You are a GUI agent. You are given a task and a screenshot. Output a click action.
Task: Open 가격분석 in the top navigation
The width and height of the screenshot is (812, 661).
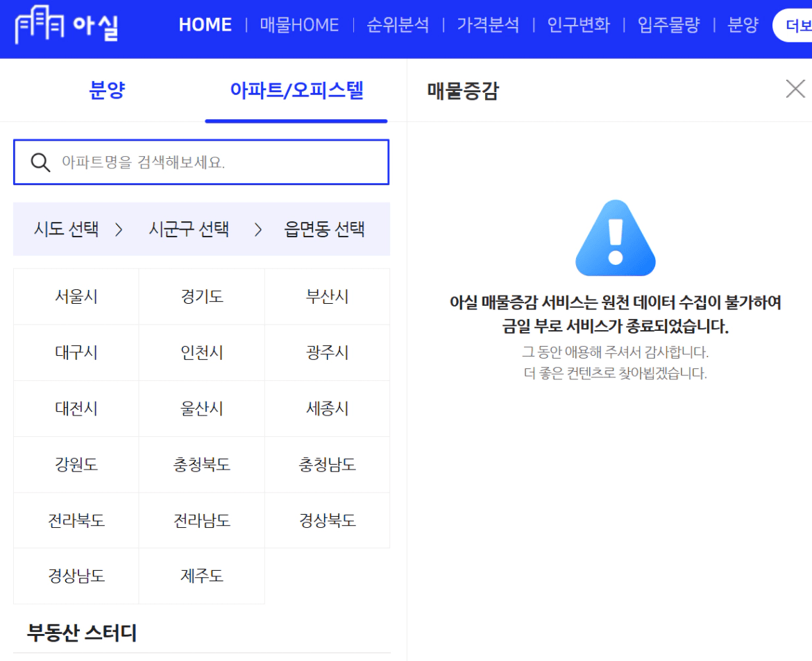coord(488,25)
